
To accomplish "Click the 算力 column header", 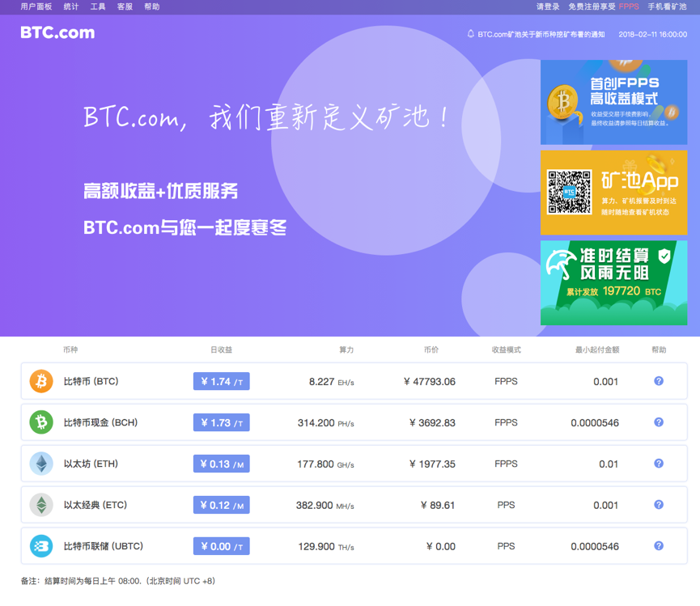I will tap(346, 350).
